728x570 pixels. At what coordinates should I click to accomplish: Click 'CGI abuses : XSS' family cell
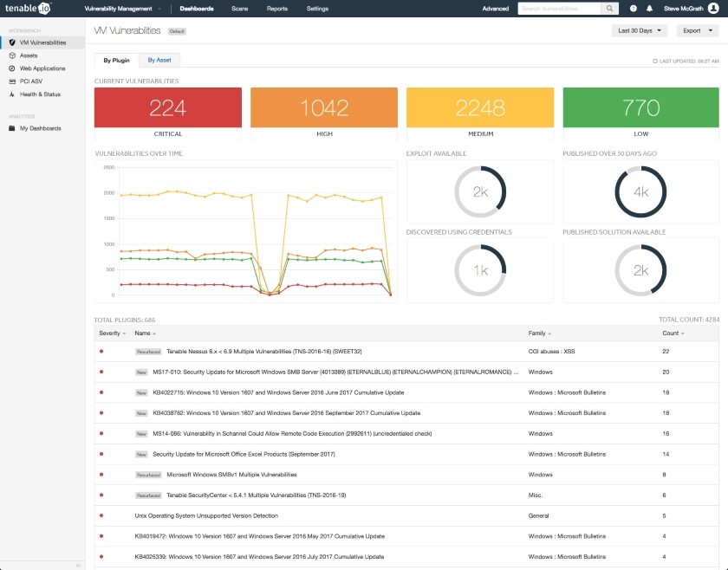[551, 352]
